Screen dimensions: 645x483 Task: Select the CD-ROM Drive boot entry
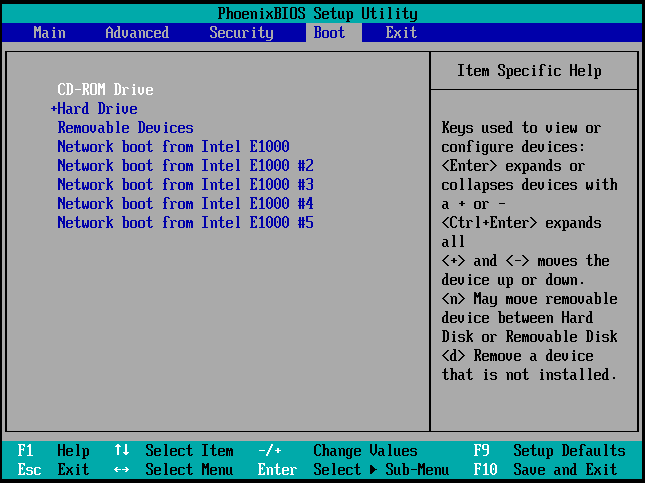105,89
